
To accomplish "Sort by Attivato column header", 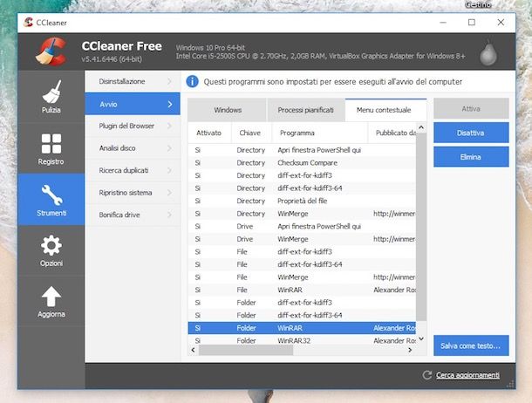I will pyautogui.click(x=209, y=133).
